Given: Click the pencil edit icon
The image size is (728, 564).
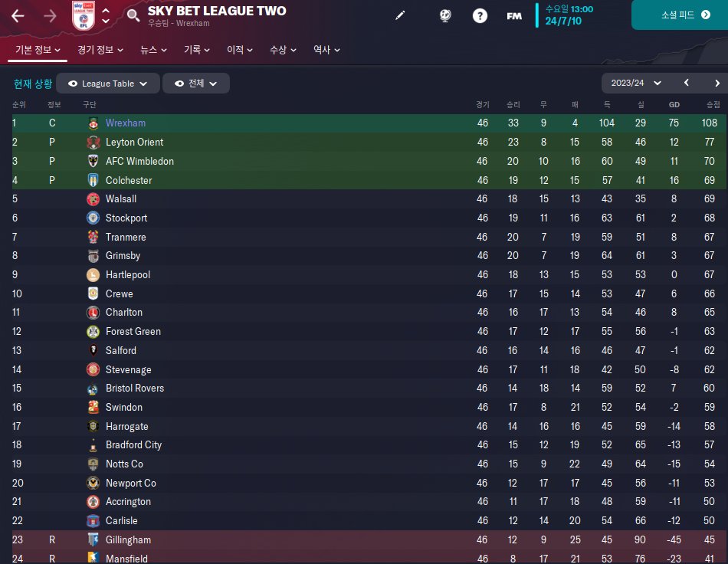Looking at the screenshot, I should coord(400,16).
